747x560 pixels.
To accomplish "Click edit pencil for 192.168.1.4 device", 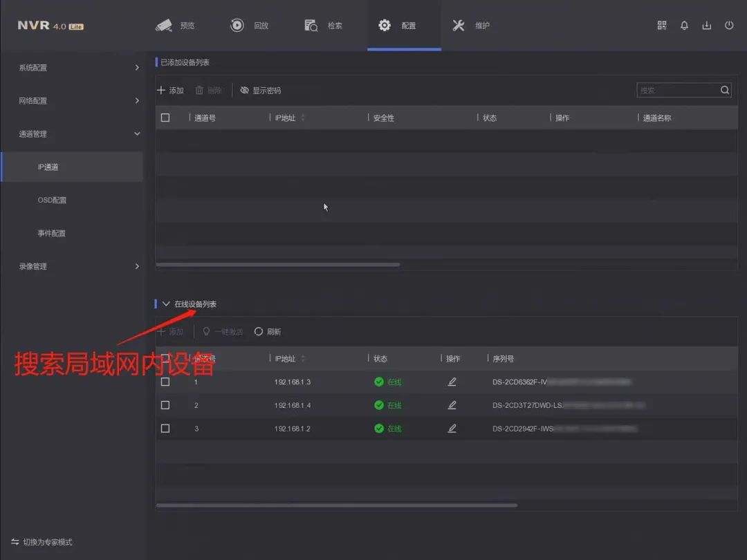I will [x=452, y=405].
